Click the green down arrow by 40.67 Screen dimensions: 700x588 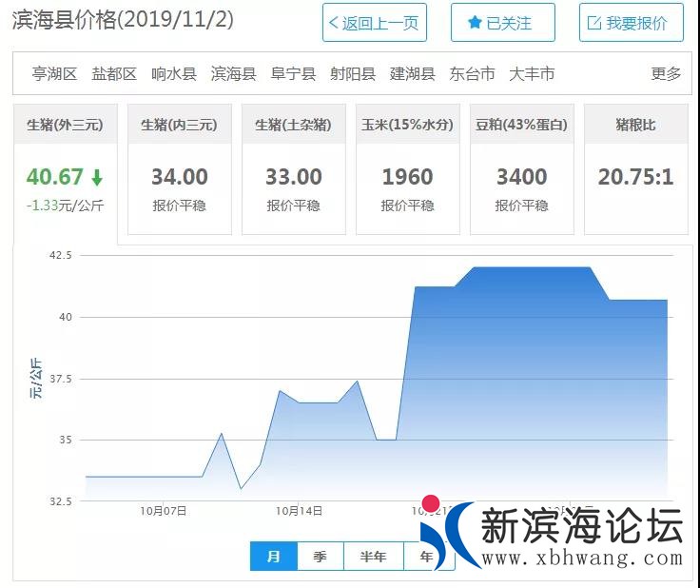tap(97, 177)
